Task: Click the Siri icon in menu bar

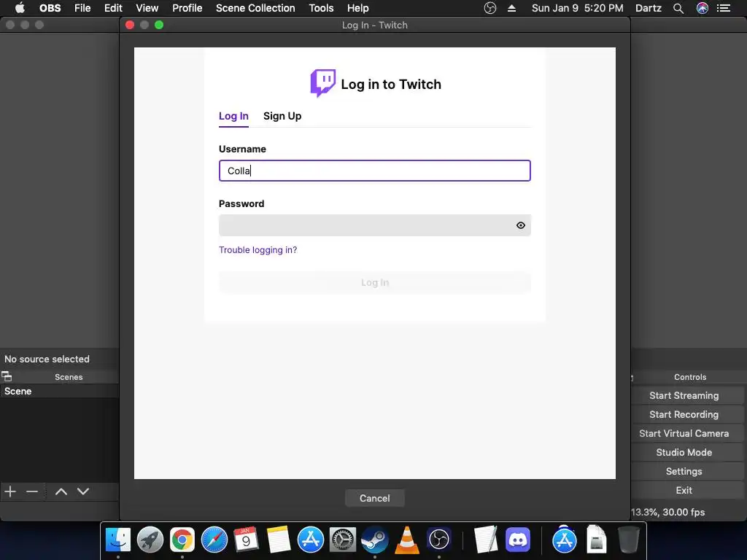Action: coord(703,8)
